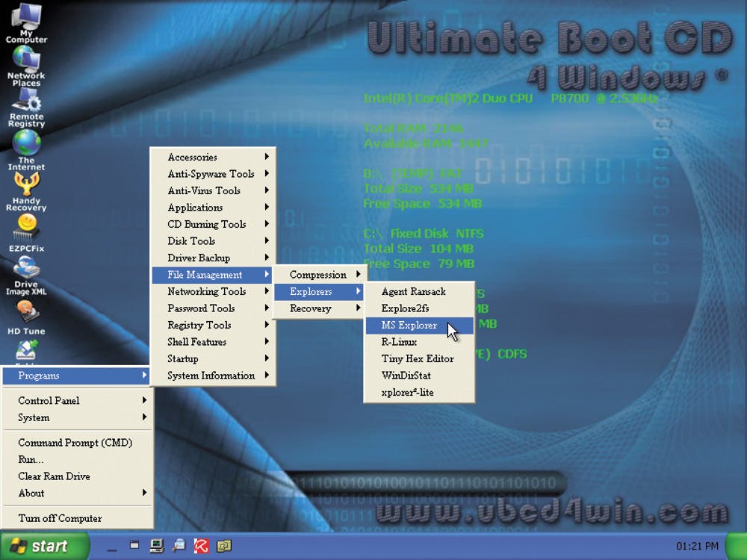Image resolution: width=747 pixels, height=560 pixels.
Task: Launch the Remote Registry desktop icon
Action: 27,108
